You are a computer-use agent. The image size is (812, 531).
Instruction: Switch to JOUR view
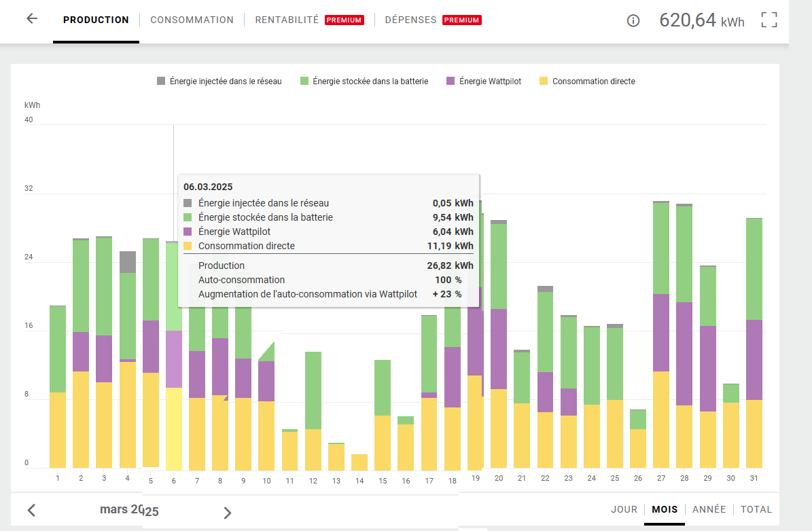tap(624, 509)
